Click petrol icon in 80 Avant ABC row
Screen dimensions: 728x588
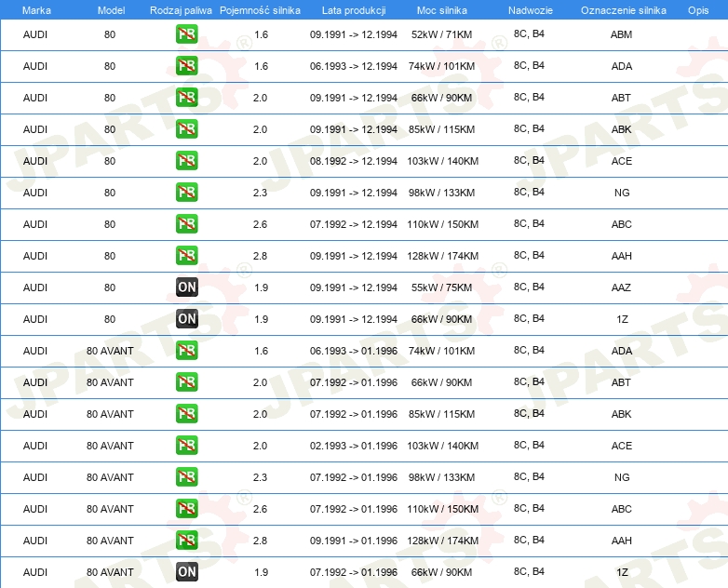tap(186, 509)
